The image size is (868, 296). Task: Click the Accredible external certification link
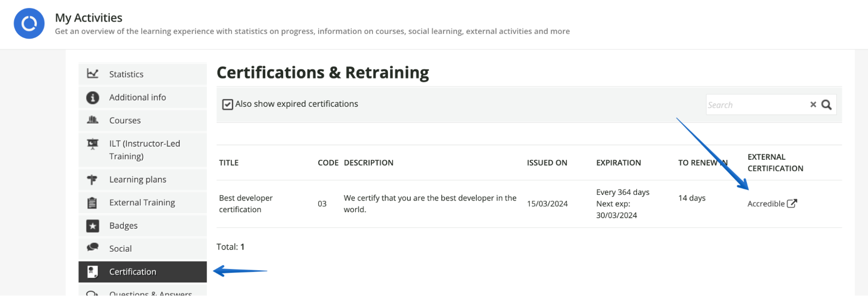tap(766, 203)
